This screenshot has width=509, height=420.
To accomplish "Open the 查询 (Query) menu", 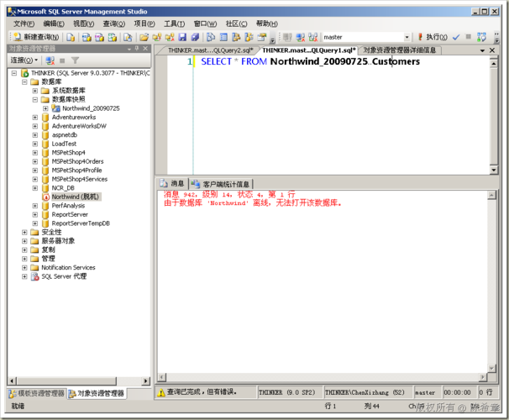I will click(x=114, y=24).
